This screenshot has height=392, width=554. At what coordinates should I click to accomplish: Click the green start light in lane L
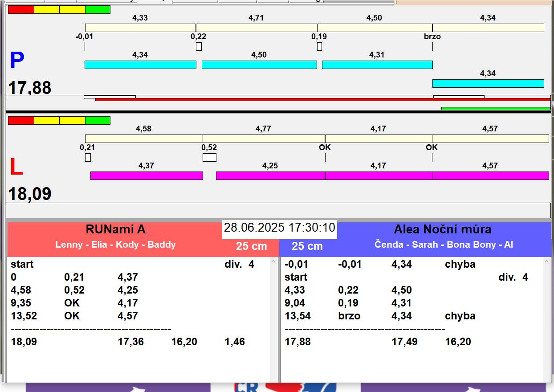click(98, 120)
